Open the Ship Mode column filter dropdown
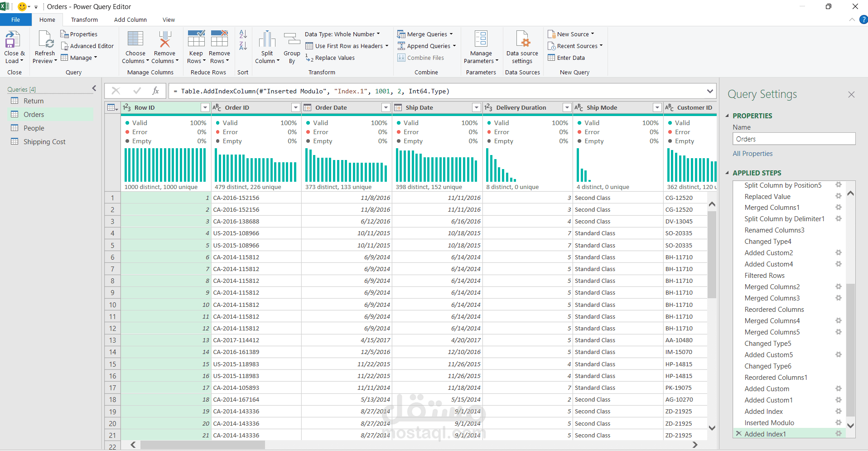Viewport: 868px width, 451px height. (657, 107)
